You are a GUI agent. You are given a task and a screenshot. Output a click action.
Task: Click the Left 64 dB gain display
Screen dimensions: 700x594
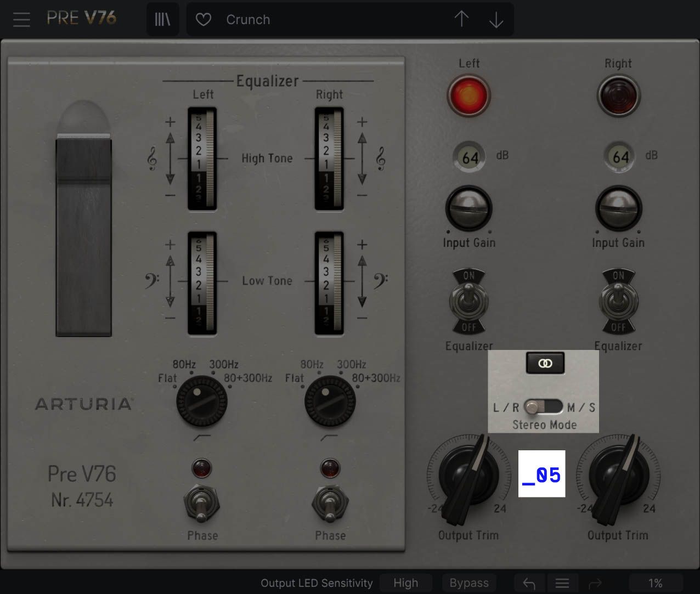click(x=470, y=157)
